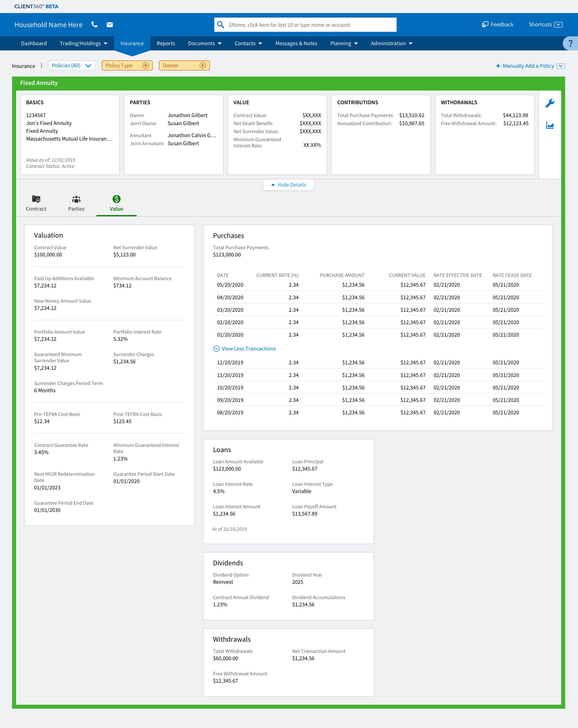Click the help question mark icon
This screenshot has height=728, width=578.
[x=570, y=44]
